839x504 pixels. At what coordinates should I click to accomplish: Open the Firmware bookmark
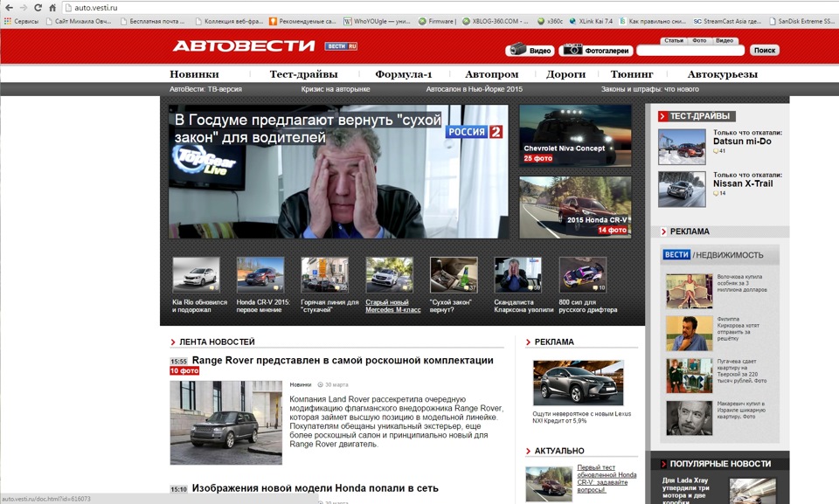(437, 22)
